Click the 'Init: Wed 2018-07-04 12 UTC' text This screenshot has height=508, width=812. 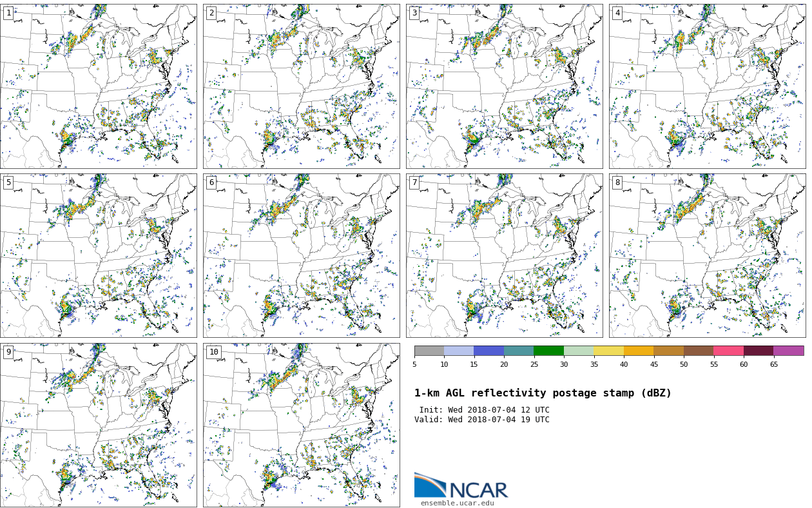485,410
